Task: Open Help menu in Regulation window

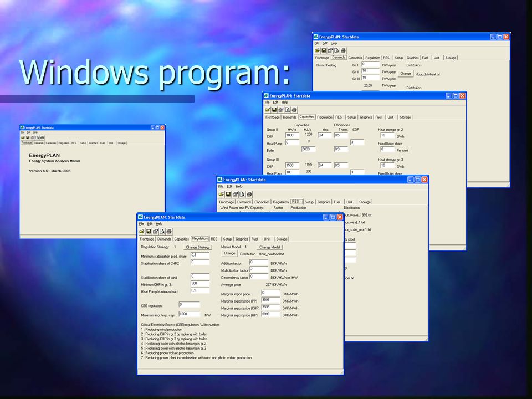Action: (159, 224)
